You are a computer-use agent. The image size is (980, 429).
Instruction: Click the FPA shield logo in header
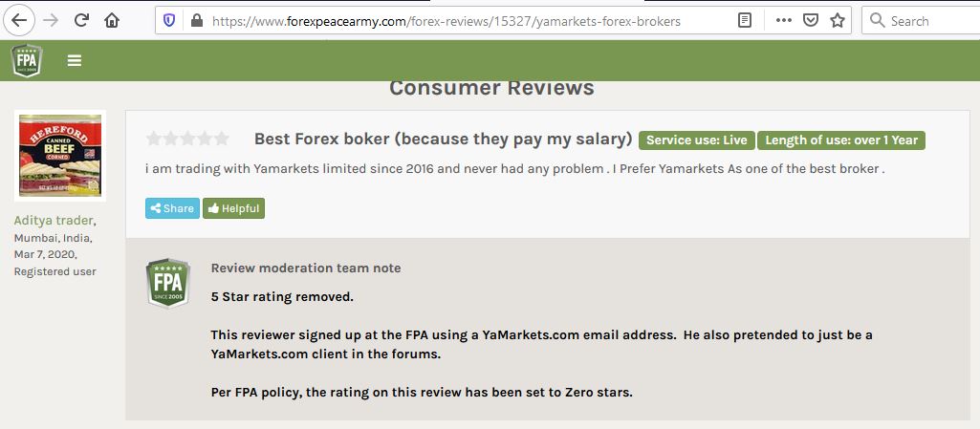coord(27,60)
